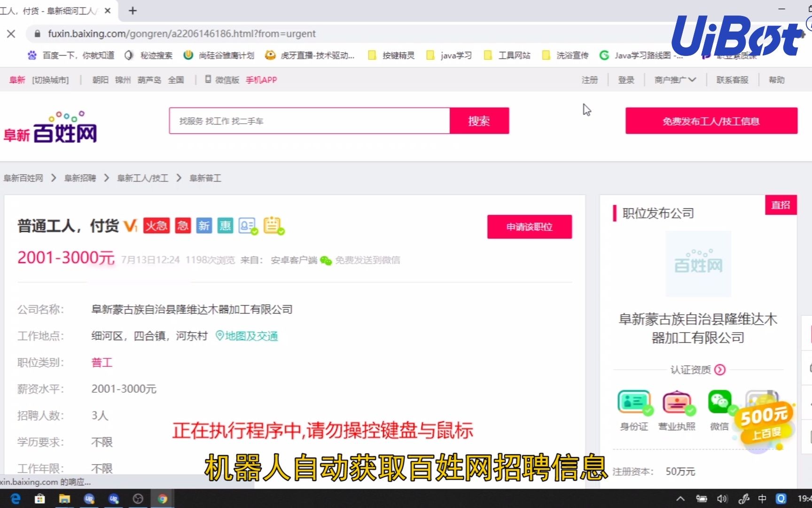Open Edge from the taskbar
The image size is (812, 508).
15,499
